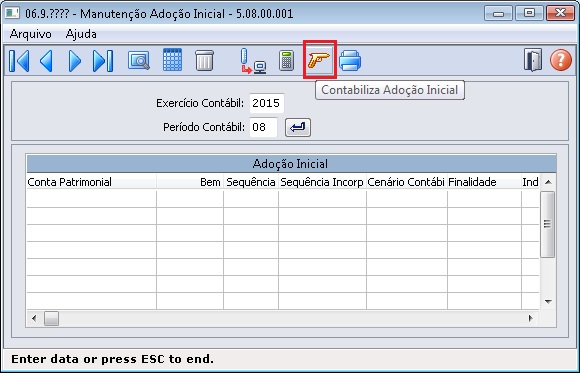The height and width of the screenshot is (373, 580).
Task: Click the grid's scroll up arrow
Action: pyautogui.click(x=548, y=182)
